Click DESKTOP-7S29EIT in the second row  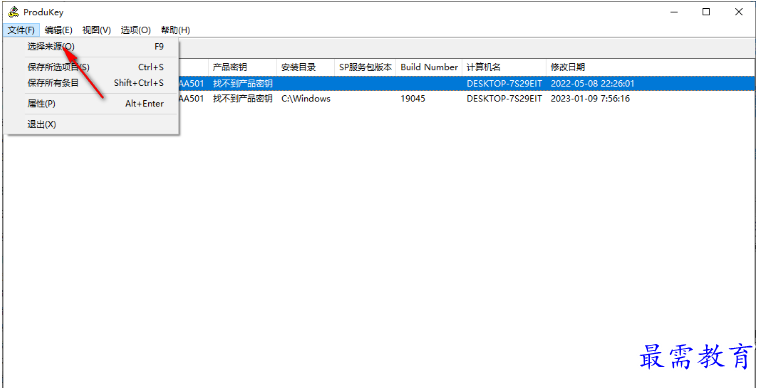pos(504,99)
